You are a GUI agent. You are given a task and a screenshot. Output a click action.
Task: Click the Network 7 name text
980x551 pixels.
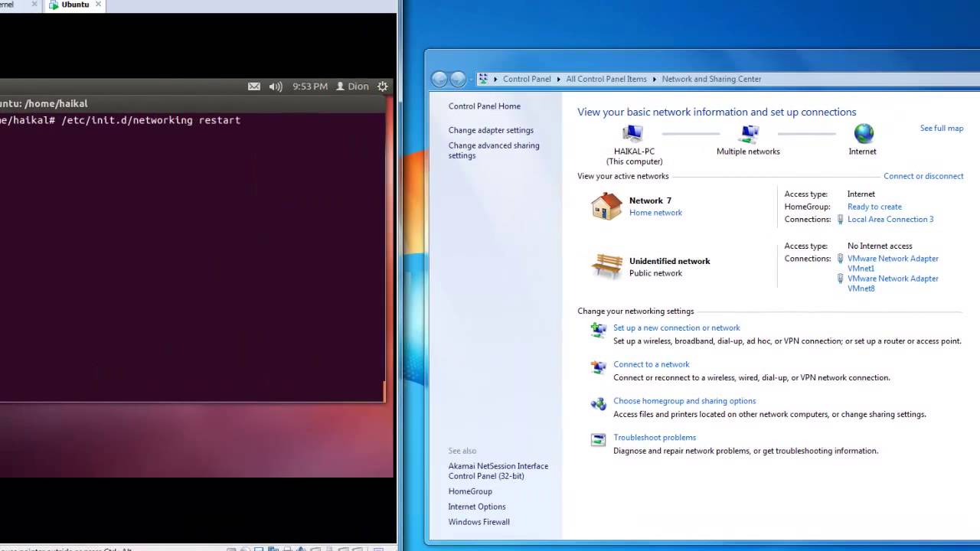[650, 201]
